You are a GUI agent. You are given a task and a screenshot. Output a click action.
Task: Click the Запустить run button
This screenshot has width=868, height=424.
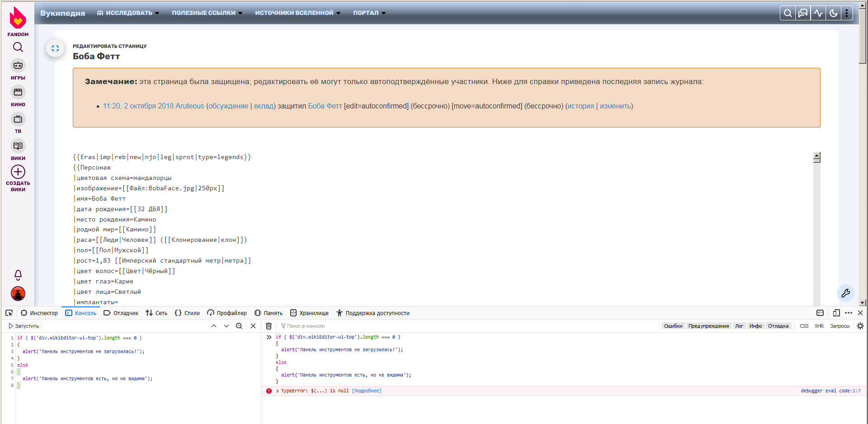(24, 326)
